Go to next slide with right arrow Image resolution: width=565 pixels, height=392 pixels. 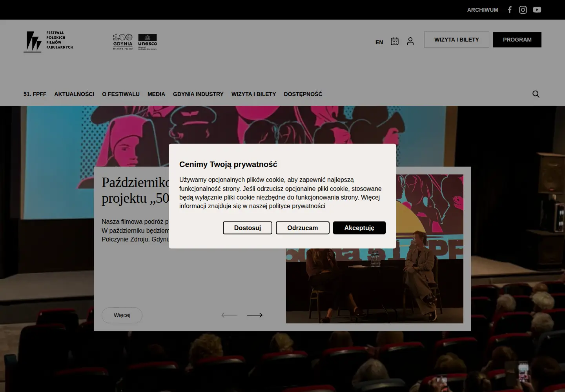255,315
